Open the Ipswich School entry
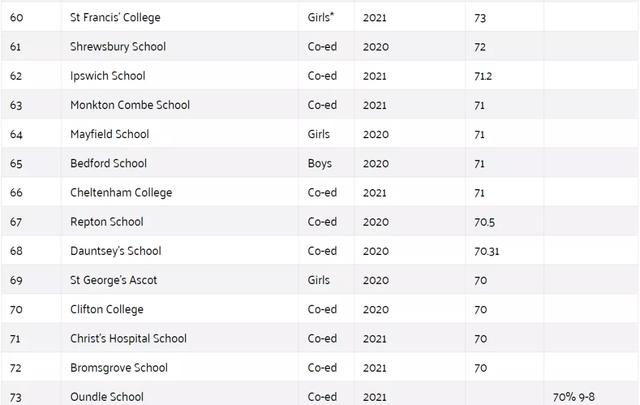 point(107,76)
